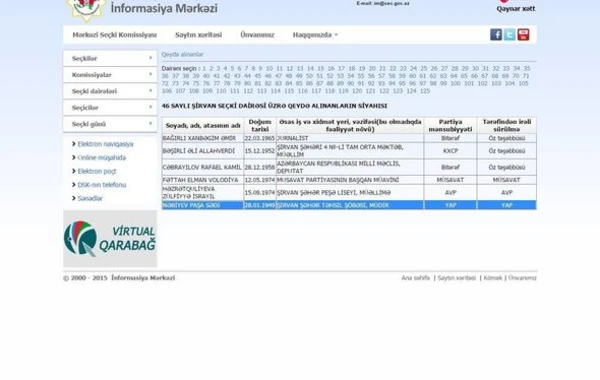This screenshot has width=600, height=380.
Task: Expand the Komissiyalar sidebar menu
Action: point(110,75)
